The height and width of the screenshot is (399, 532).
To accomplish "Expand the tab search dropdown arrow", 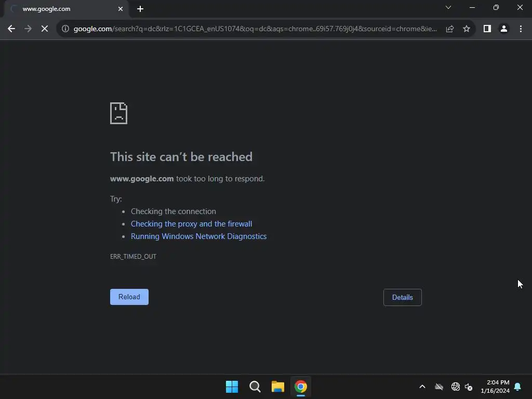I will (x=448, y=7).
